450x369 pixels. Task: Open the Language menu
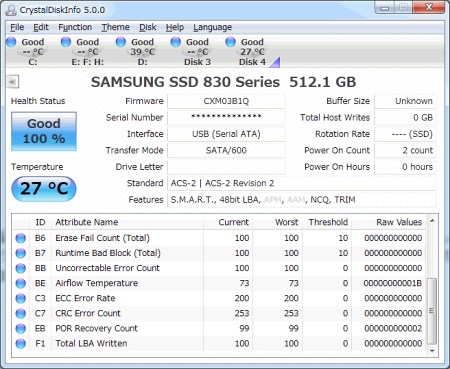tap(213, 27)
